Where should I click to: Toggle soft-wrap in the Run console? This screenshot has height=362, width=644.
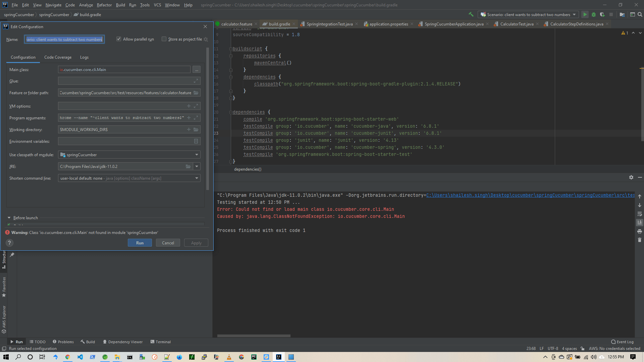640,214
